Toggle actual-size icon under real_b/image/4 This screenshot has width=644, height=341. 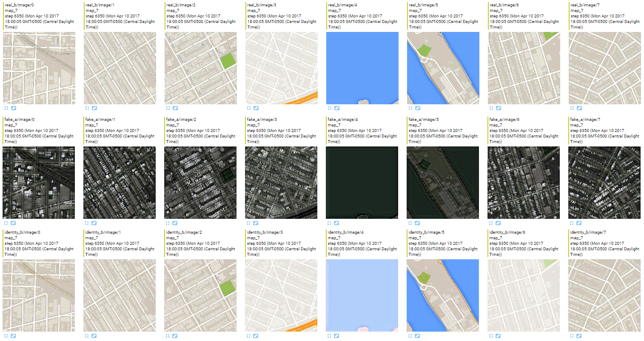click(337, 108)
